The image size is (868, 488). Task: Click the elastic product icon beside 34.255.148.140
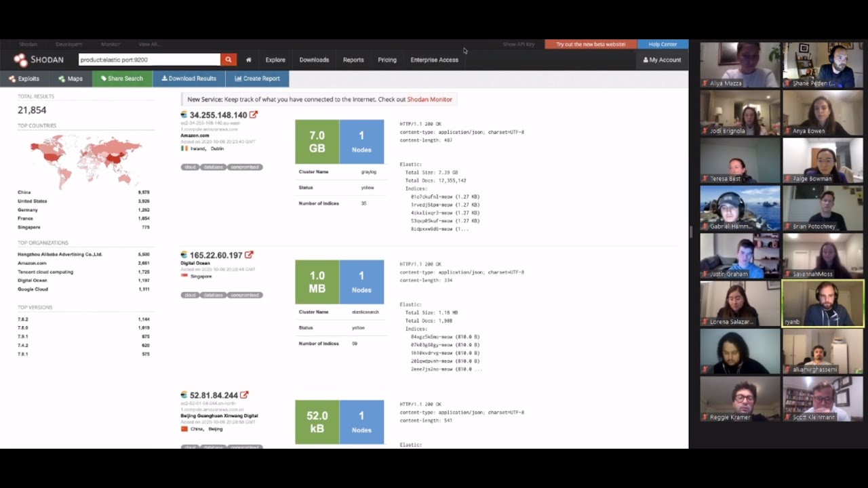tap(184, 115)
